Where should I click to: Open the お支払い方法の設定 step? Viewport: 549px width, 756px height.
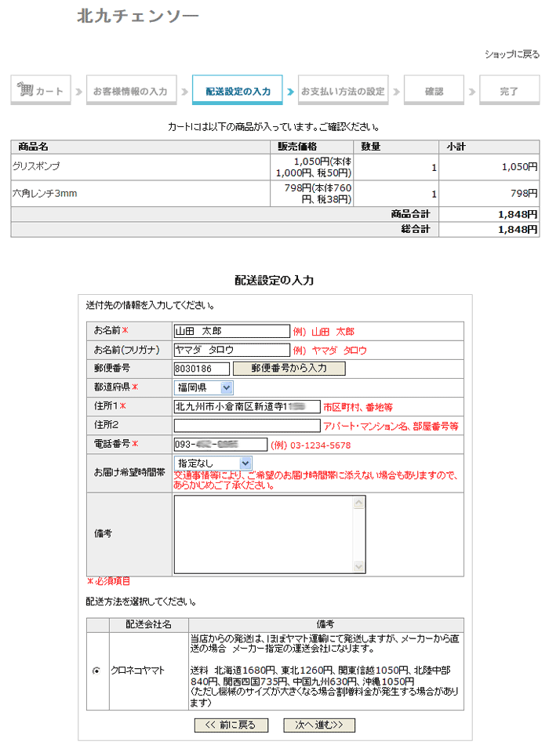[x=344, y=91]
